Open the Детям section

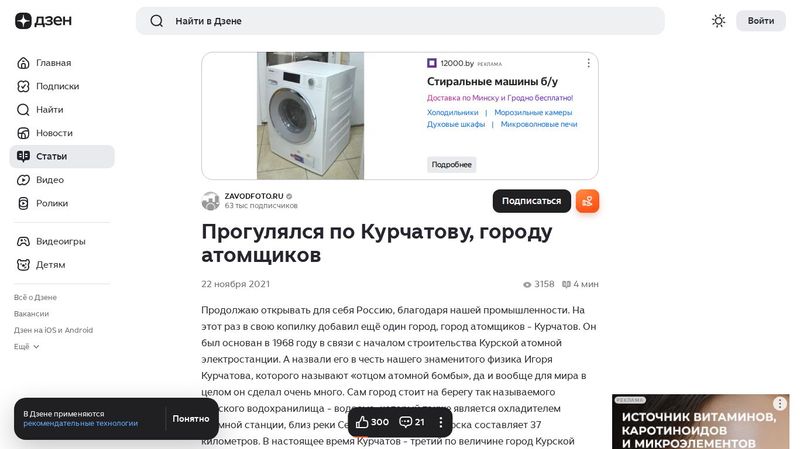(50, 265)
